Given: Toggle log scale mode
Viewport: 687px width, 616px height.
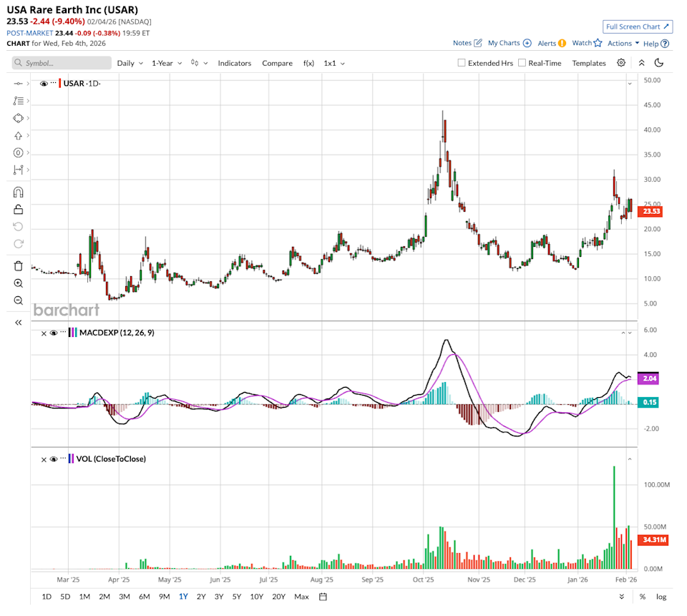Looking at the screenshot, I should tap(661, 597).
